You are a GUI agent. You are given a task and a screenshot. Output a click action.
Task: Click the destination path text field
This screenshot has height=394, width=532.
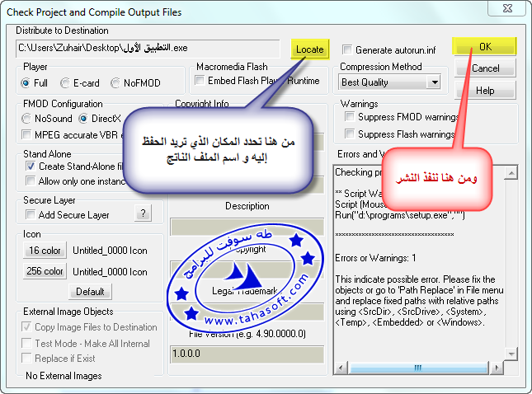pyautogui.click(x=148, y=49)
